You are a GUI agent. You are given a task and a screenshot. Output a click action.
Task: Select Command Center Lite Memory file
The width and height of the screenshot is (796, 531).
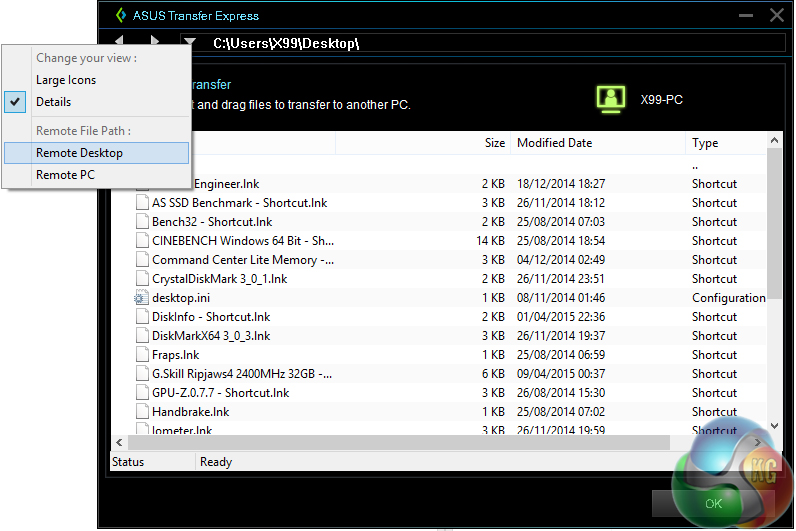coord(243,260)
